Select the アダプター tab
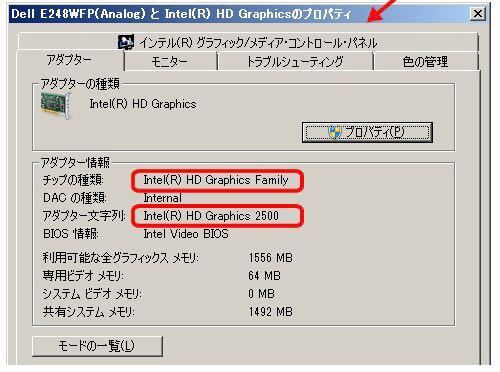 pos(70,60)
